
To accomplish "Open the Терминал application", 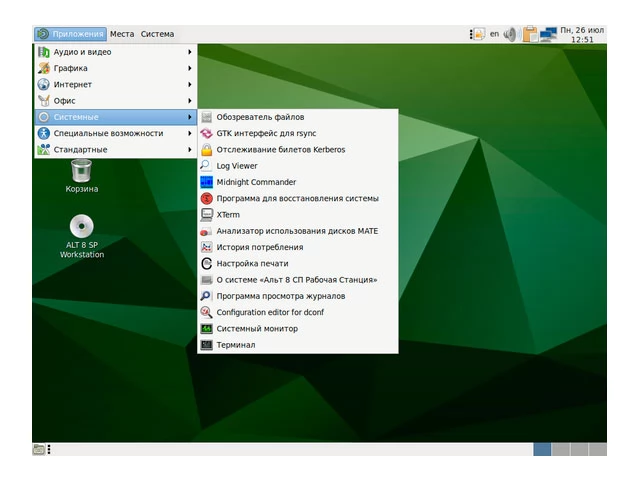I will pyautogui.click(x=236, y=345).
